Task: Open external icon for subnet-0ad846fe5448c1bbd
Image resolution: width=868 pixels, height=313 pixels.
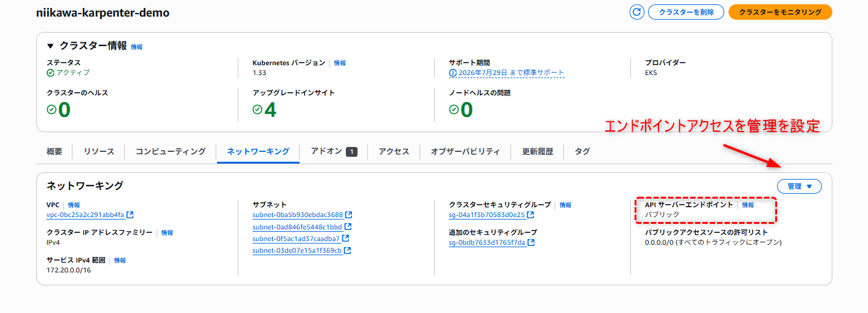Action: (x=348, y=227)
